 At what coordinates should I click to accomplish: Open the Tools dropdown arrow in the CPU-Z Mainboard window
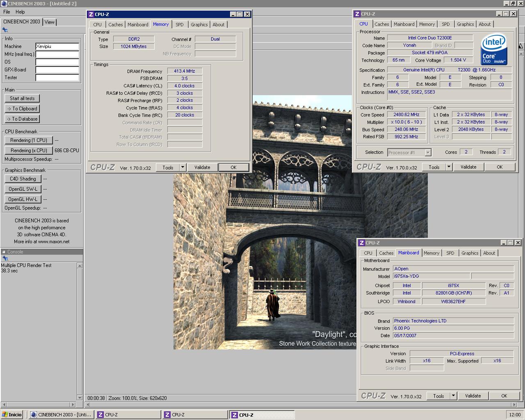[x=453, y=396]
